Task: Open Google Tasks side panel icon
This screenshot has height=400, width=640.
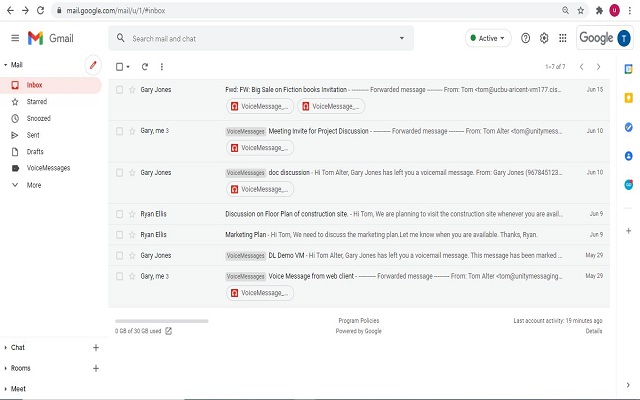Action: coord(629,127)
